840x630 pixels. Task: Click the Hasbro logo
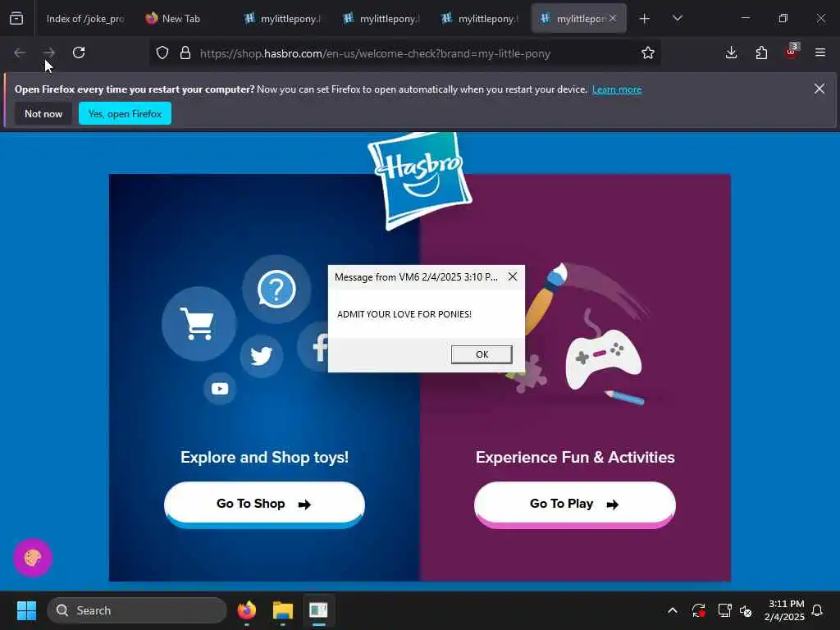419,180
